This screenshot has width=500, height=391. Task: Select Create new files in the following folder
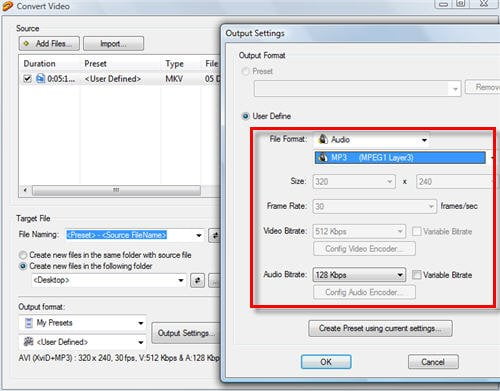coord(23,266)
